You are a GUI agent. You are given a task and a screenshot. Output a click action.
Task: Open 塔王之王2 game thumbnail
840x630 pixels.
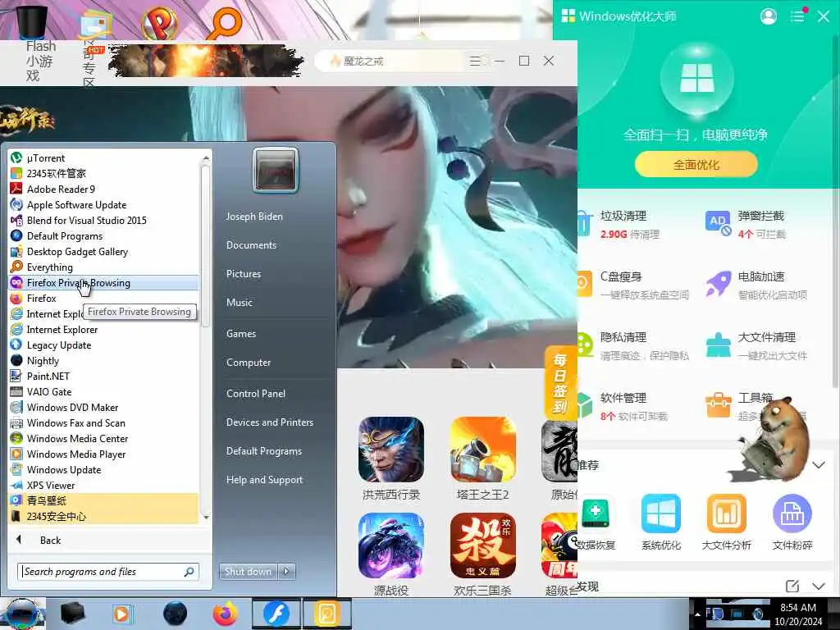click(x=483, y=459)
